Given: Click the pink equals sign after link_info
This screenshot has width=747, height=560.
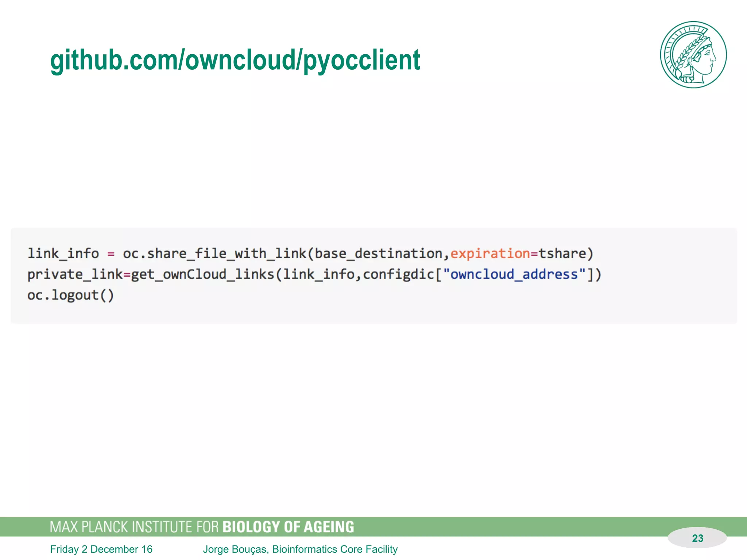Looking at the screenshot, I should click(111, 254).
